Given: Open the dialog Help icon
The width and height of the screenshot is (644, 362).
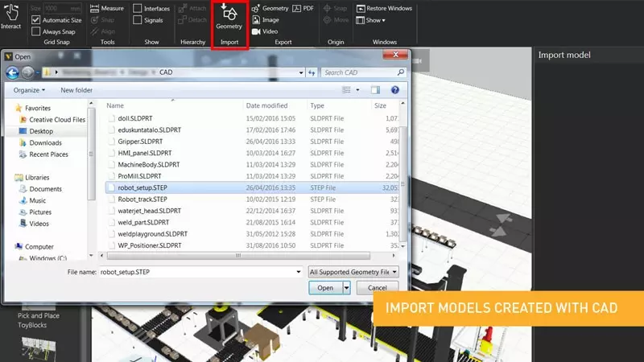Looking at the screenshot, I should pyautogui.click(x=394, y=90).
